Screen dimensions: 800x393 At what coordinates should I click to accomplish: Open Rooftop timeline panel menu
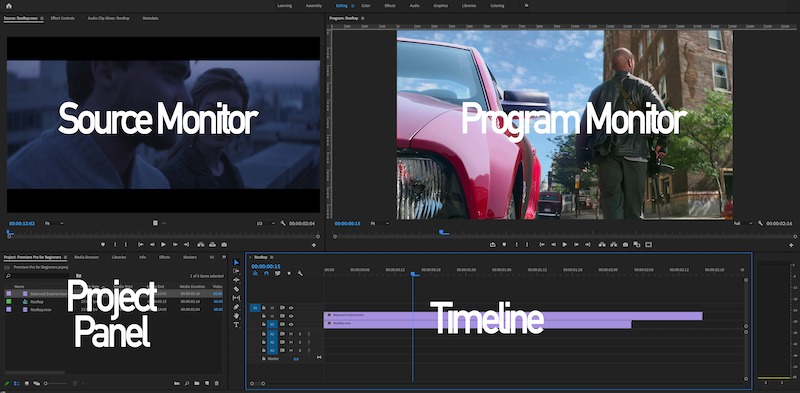pyautogui.click(x=272, y=257)
